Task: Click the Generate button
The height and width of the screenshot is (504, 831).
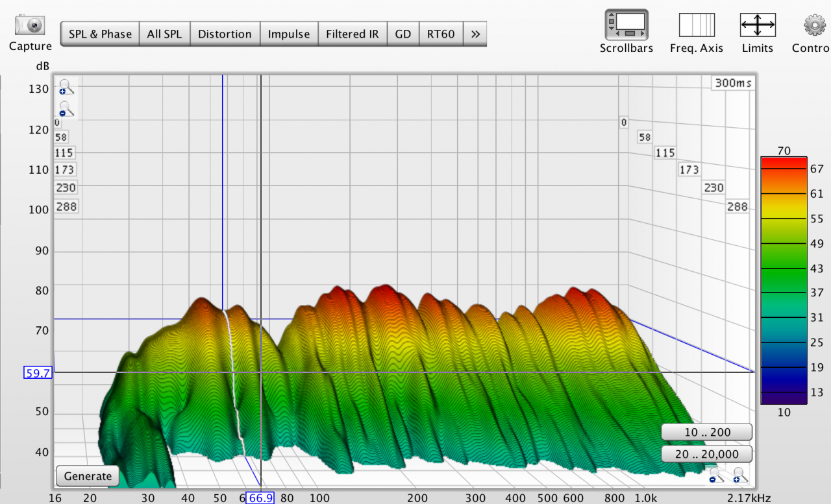Action: (x=88, y=476)
